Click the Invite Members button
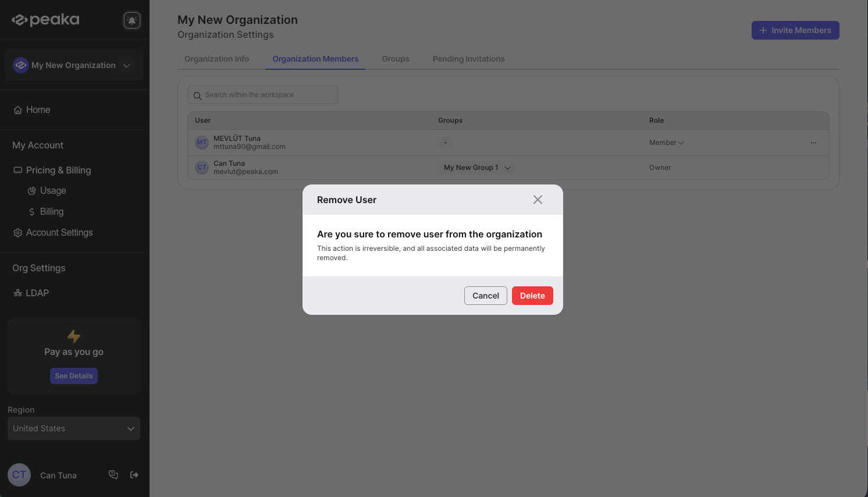 point(795,30)
